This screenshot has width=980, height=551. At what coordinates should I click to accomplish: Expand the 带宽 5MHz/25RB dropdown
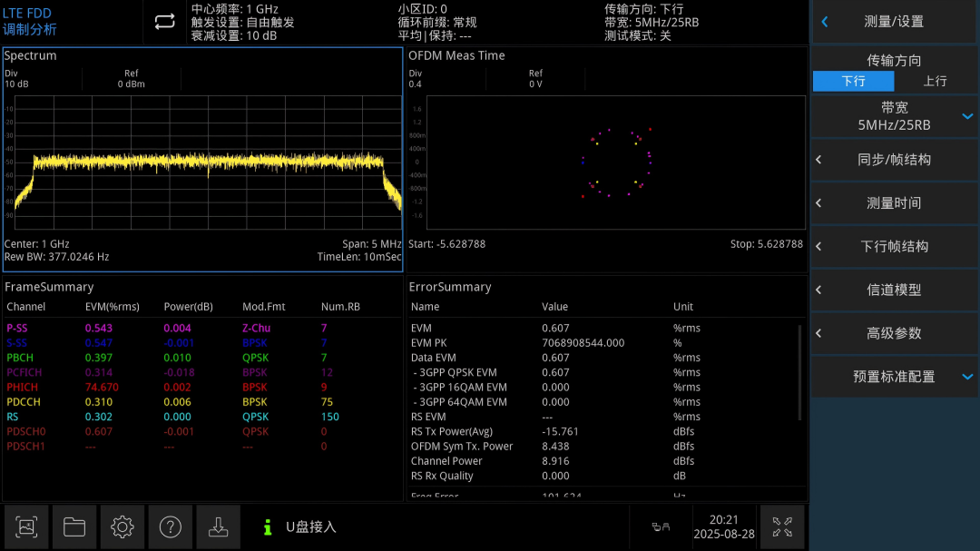(894, 116)
